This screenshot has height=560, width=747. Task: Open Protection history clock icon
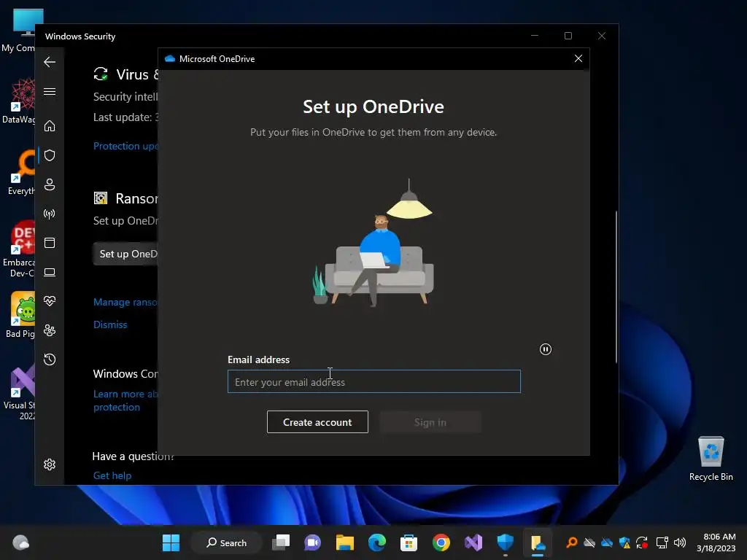(x=50, y=359)
